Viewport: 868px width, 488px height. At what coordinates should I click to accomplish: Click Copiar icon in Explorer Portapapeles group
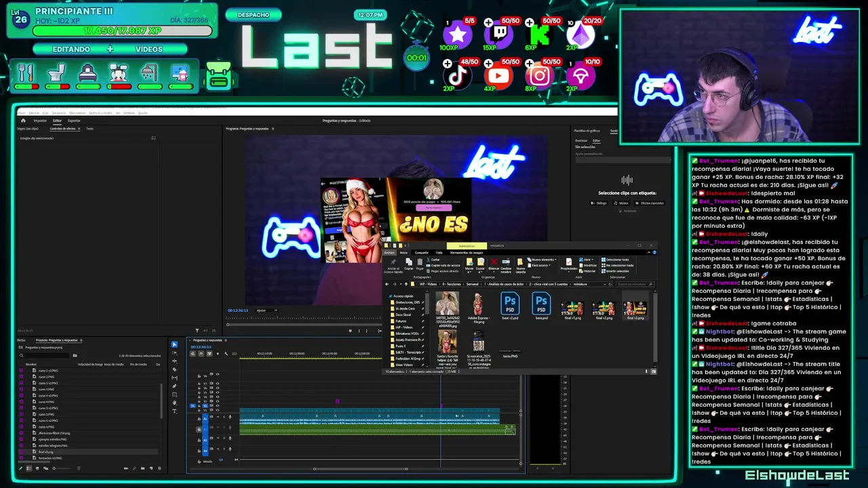coord(409,264)
